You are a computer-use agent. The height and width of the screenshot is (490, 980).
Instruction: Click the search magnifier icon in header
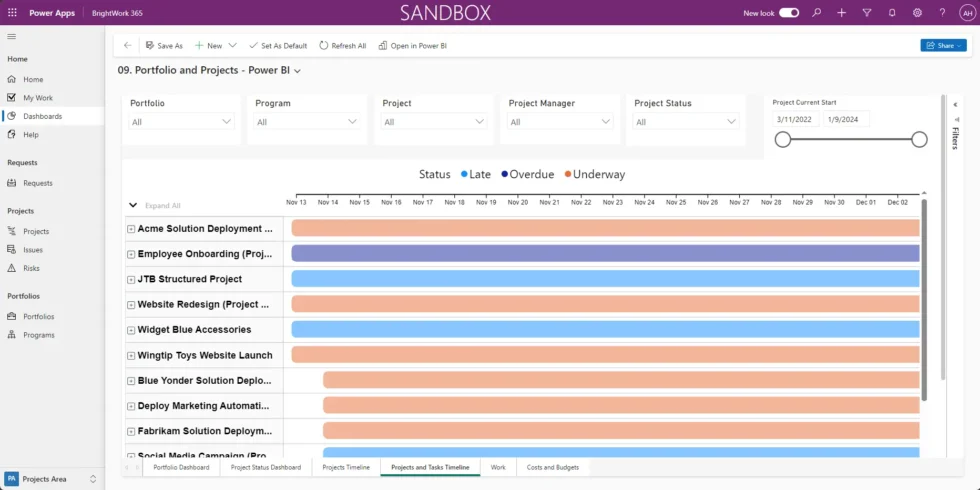(x=816, y=13)
